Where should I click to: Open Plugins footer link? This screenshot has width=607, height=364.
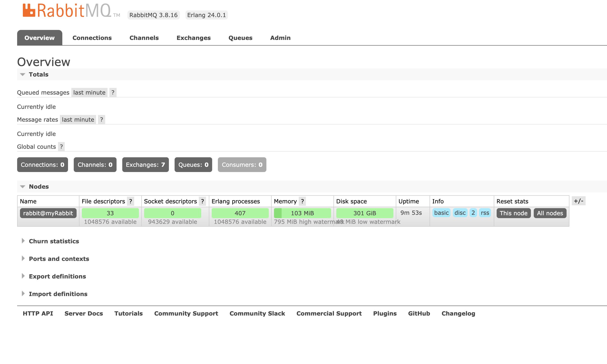tap(385, 313)
